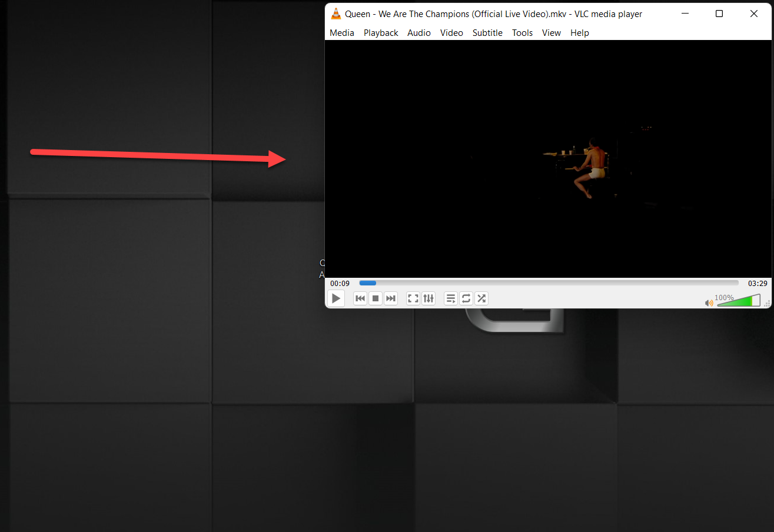The image size is (774, 532).
Task: Toggle the playlist view
Action: 451,298
